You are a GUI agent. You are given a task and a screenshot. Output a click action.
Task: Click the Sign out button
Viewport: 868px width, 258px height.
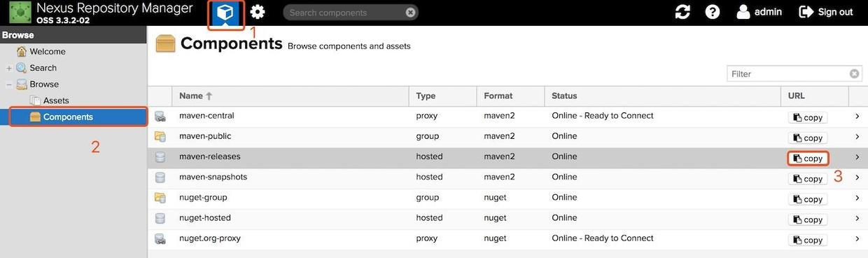(x=826, y=12)
